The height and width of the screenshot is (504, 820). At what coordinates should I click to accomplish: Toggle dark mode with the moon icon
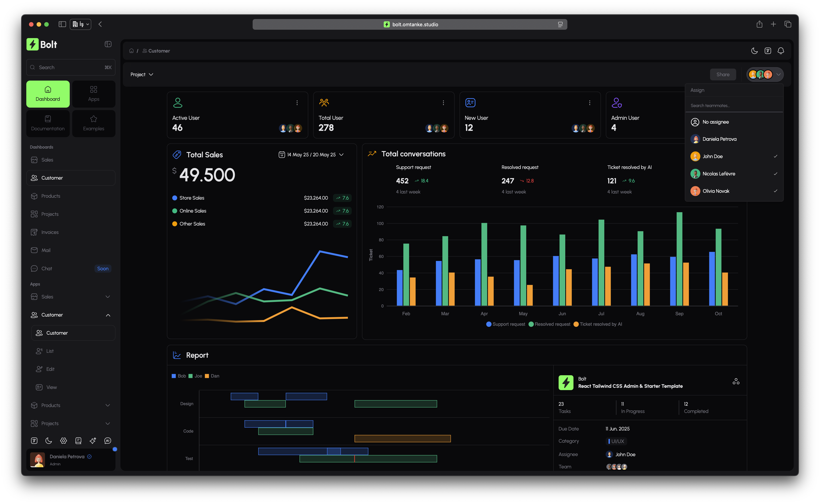(754, 51)
